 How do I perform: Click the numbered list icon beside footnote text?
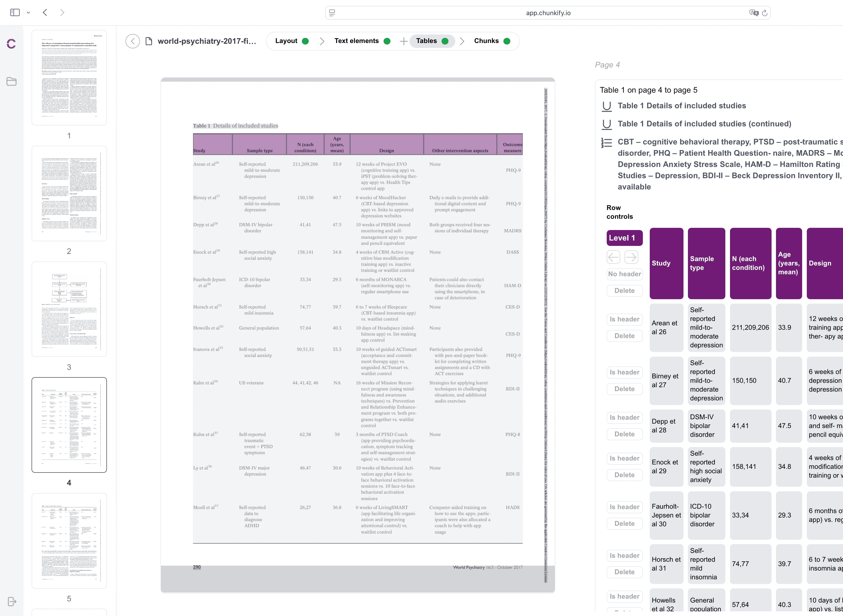[607, 143]
